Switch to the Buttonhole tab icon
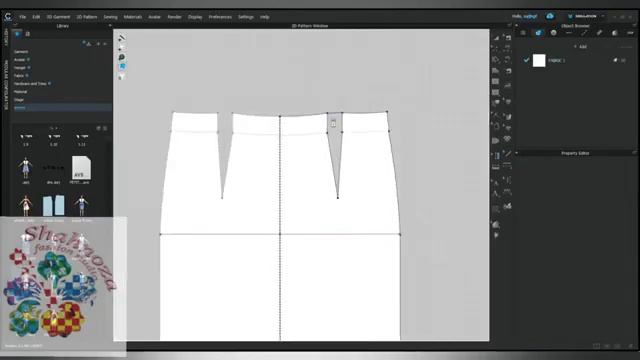The width and height of the screenshot is (640, 360). point(569,33)
